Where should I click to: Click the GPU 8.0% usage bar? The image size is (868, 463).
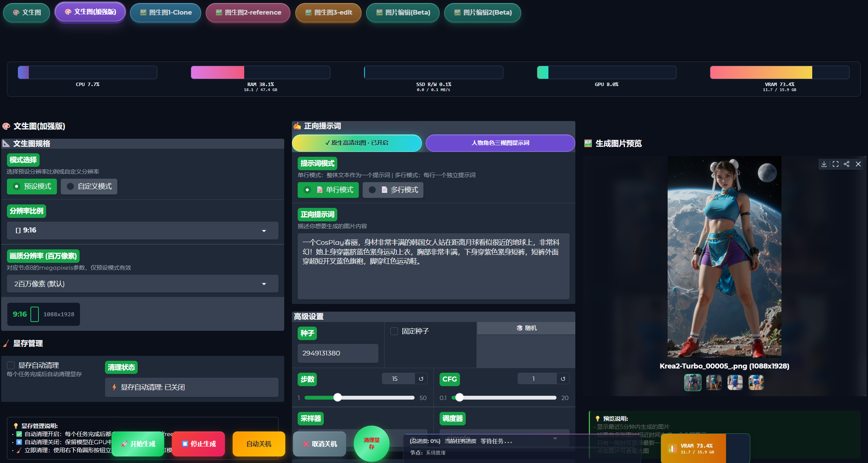(x=606, y=72)
